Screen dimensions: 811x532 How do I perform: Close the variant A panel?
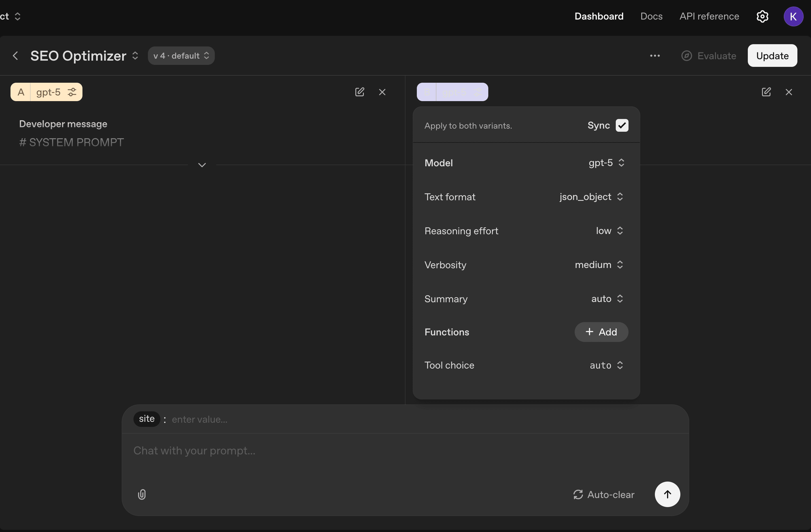(382, 92)
